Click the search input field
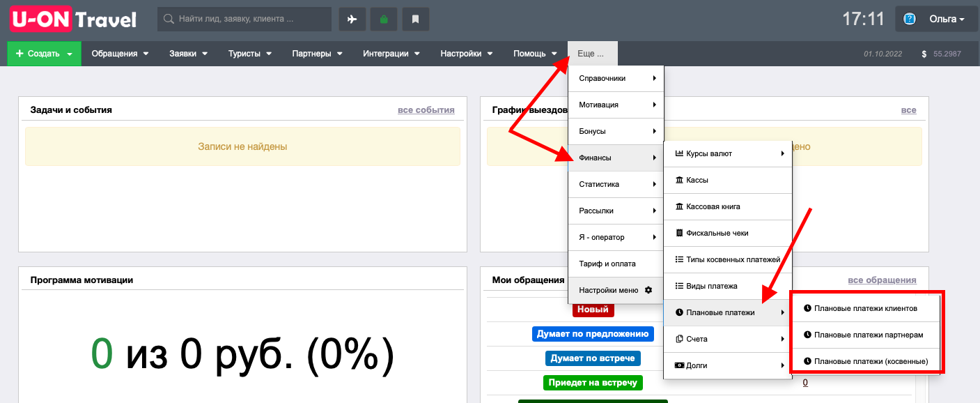 coord(244,20)
